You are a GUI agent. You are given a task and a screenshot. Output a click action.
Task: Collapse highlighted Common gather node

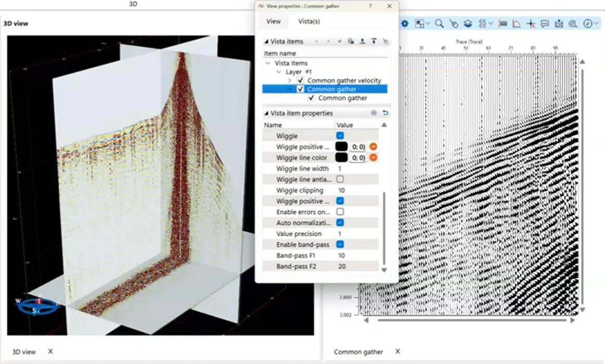pos(289,89)
